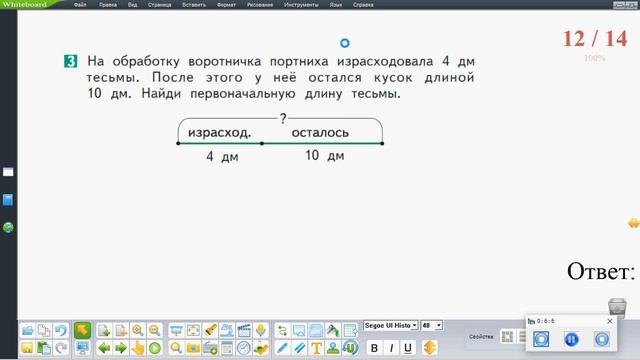The image size is (640, 360).
Task: Click the insert table grid icon
Action: pos(350,330)
